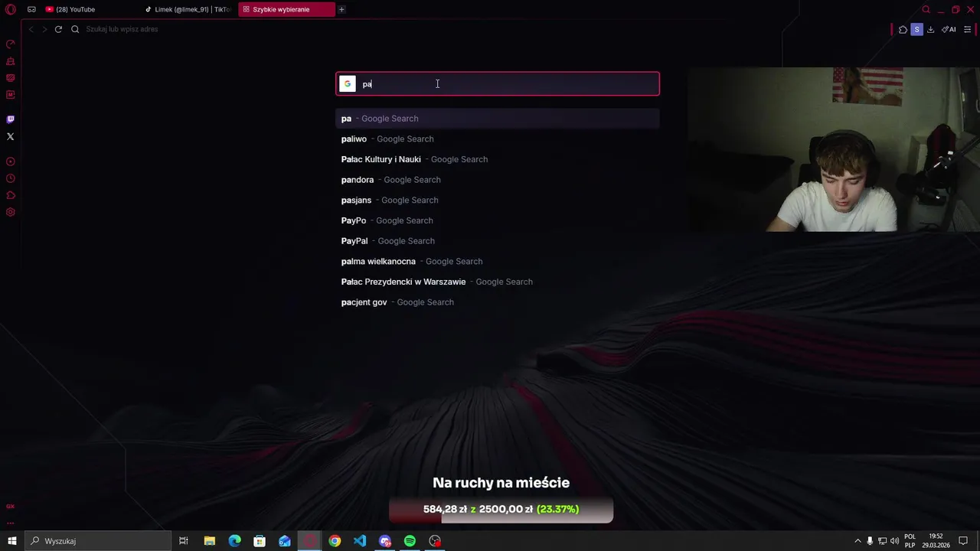
Task: Open the GX Corner gamepad icon
Action: tap(31, 9)
